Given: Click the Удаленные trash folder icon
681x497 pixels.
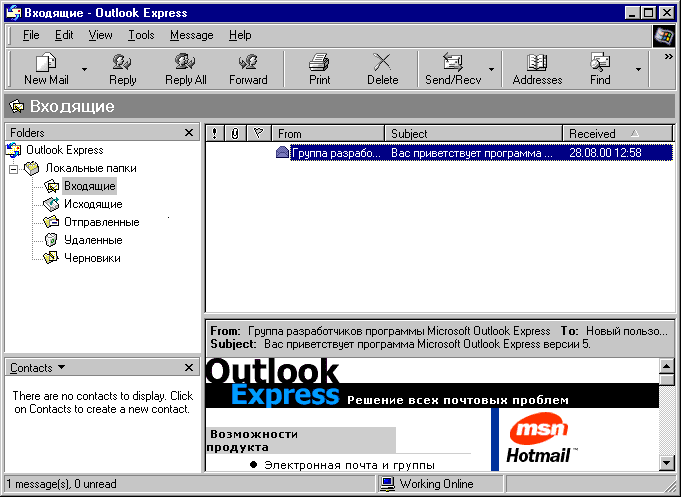Looking at the screenshot, I should coord(51,240).
